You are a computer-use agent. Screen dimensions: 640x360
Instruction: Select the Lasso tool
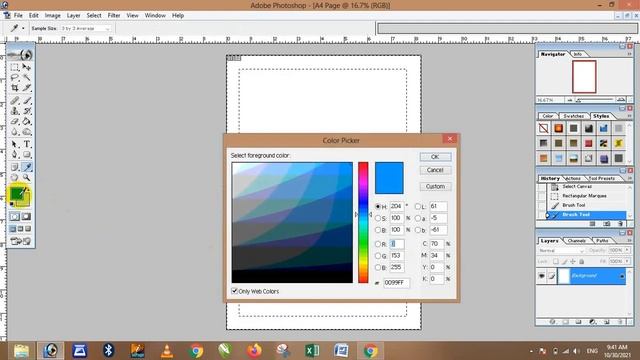[15, 78]
